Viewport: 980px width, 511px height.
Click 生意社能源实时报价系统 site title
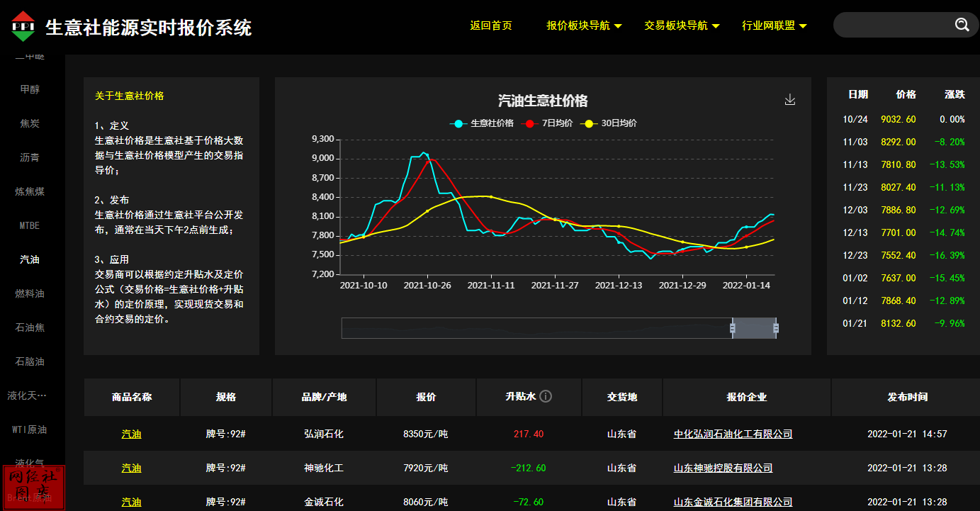[x=148, y=27]
